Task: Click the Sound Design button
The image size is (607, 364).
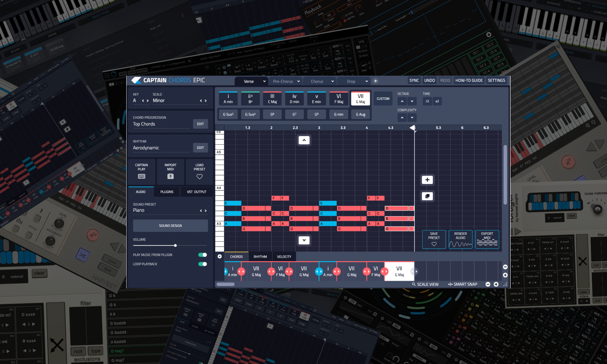Action: pos(170,226)
